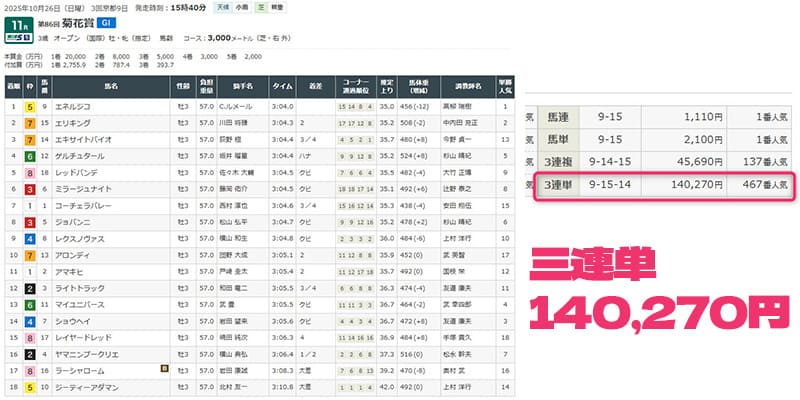Open horse name エネルジコ
The image size is (800, 400).
point(73,107)
